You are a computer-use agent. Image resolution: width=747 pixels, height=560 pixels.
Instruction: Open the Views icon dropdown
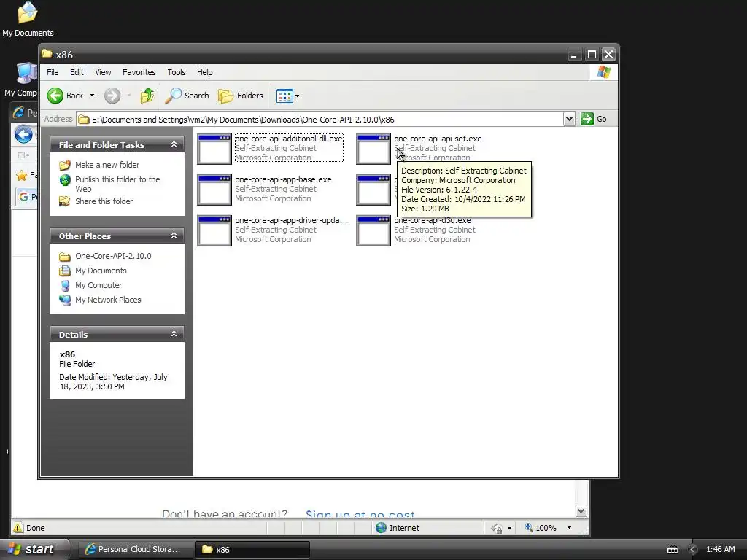[x=287, y=96]
